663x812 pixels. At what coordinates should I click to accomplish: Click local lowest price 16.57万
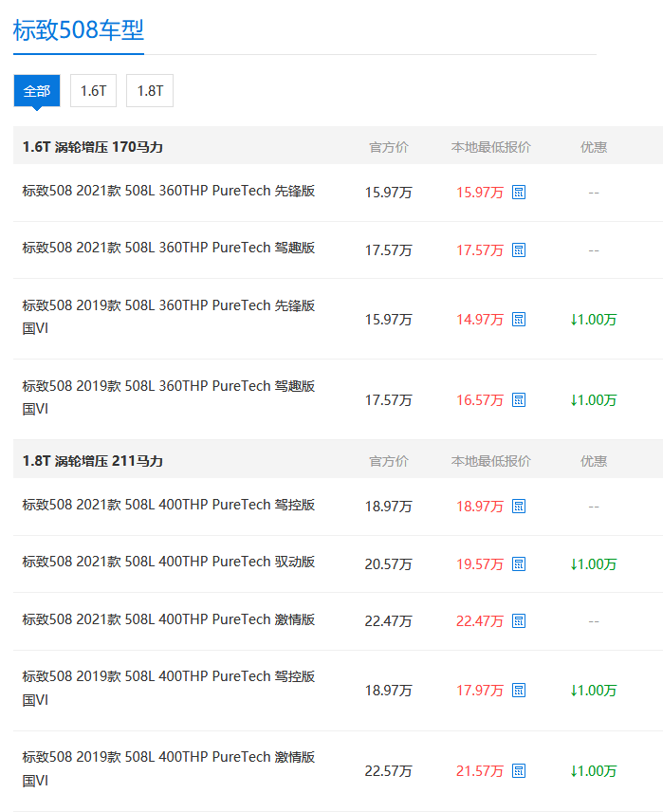(480, 400)
